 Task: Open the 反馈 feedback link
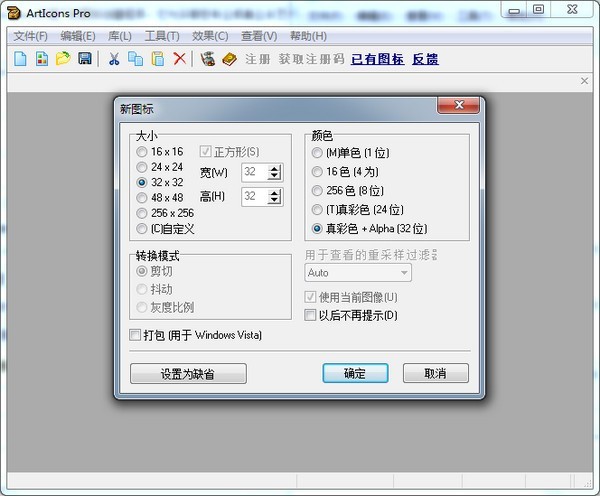point(425,59)
